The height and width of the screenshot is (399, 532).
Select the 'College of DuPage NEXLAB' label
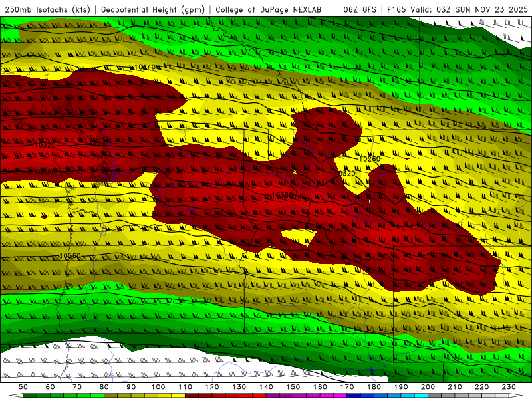(x=269, y=9)
